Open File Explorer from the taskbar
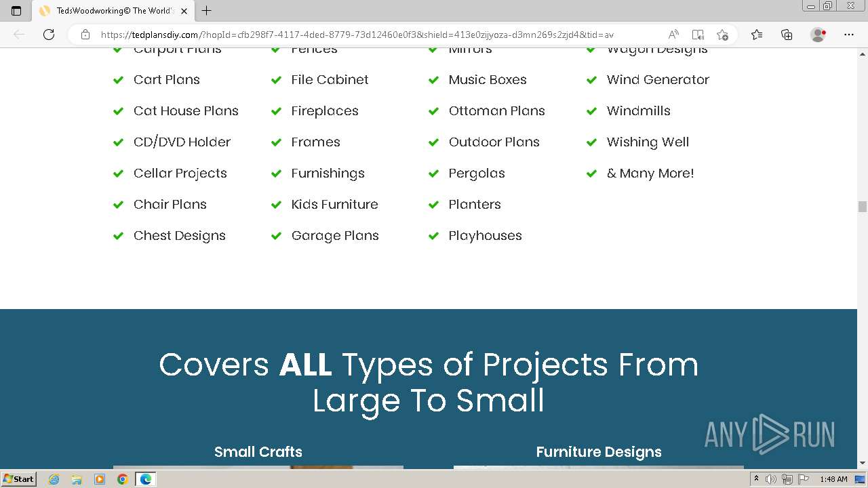Screen dimensions: 868x488 coord(77,479)
